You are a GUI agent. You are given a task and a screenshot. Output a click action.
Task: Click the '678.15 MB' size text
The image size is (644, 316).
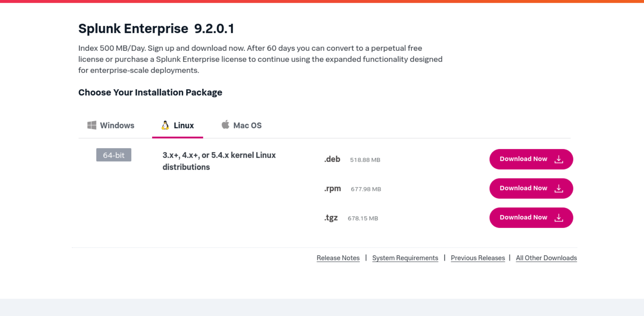pyautogui.click(x=363, y=218)
